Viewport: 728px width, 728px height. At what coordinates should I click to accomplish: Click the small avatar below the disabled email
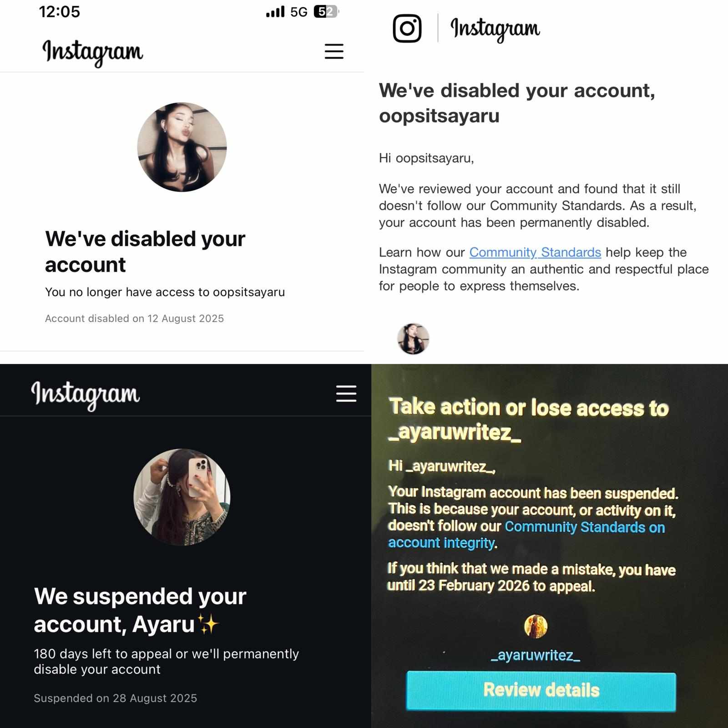413,339
